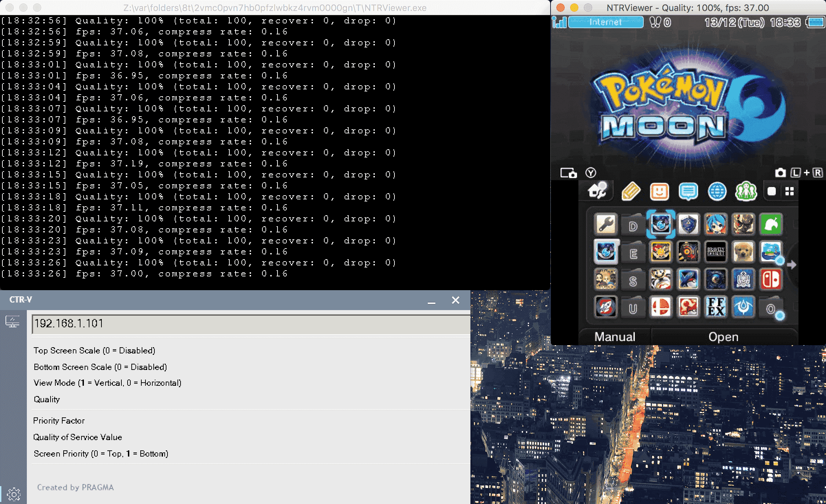The width and height of the screenshot is (826, 504).
Task: Click the IP address field in CTR-V
Action: pos(251,324)
